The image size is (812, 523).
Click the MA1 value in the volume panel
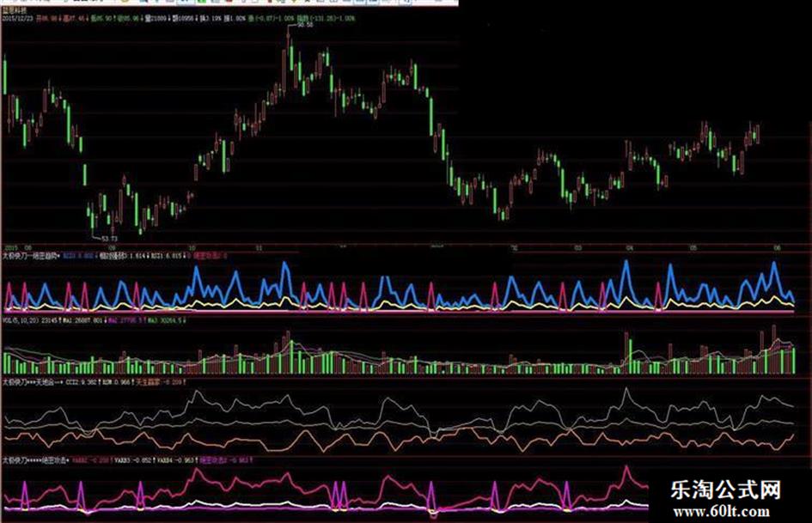[x=82, y=320]
